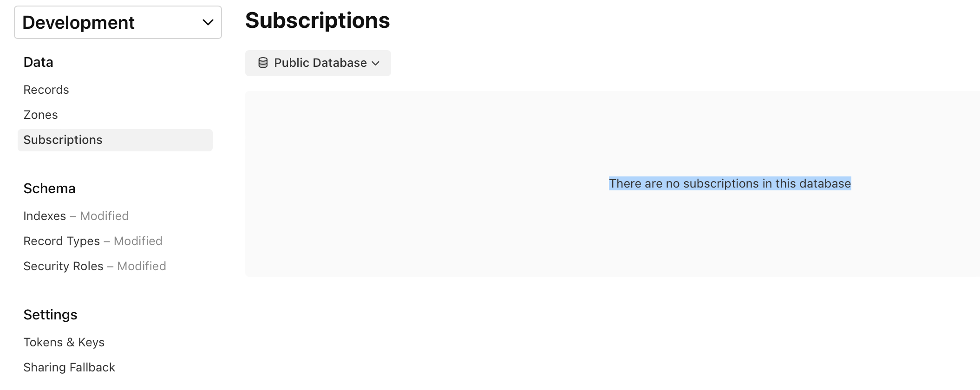Select Subscriptions in the Data section
Viewport: 980px width, 390px height.
pyautogui.click(x=63, y=140)
